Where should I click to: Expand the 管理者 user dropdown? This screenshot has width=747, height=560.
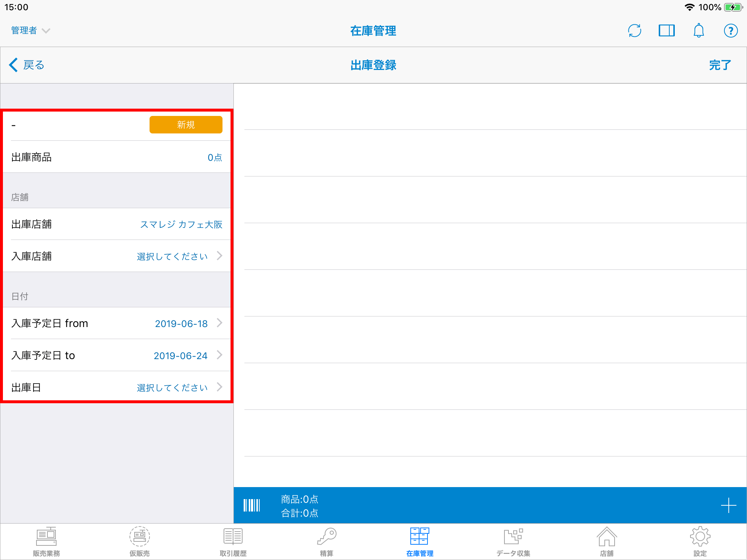(31, 31)
